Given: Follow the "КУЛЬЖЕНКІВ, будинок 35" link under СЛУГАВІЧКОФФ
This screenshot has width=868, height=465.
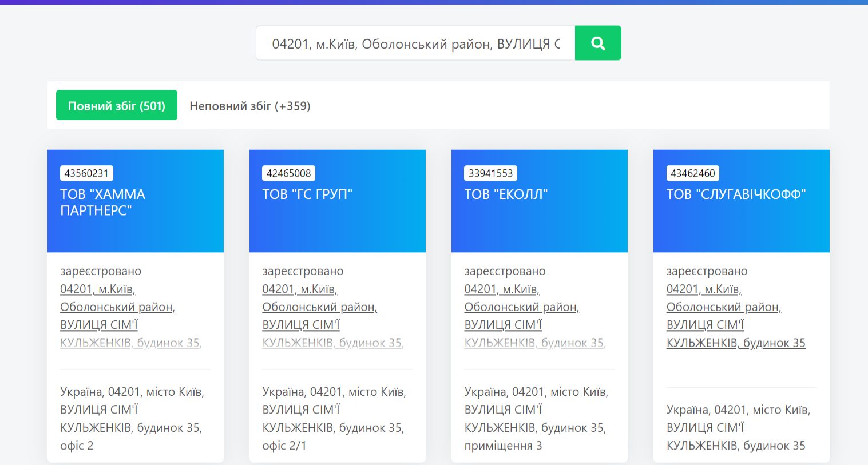Looking at the screenshot, I should pyautogui.click(x=736, y=343).
